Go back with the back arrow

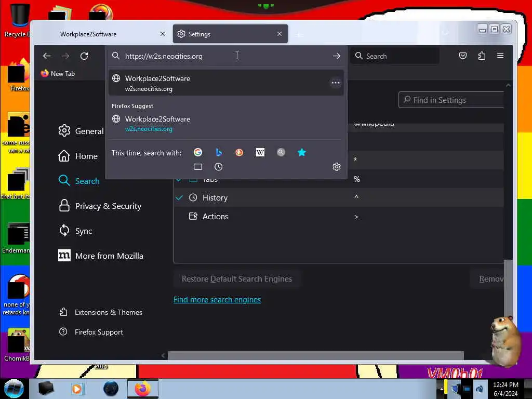click(x=47, y=56)
